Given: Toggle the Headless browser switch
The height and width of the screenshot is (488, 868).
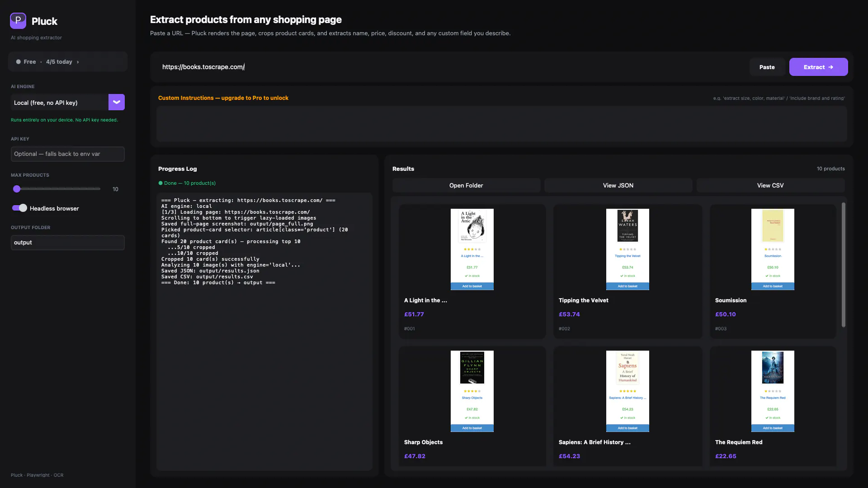Looking at the screenshot, I should [x=19, y=208].
